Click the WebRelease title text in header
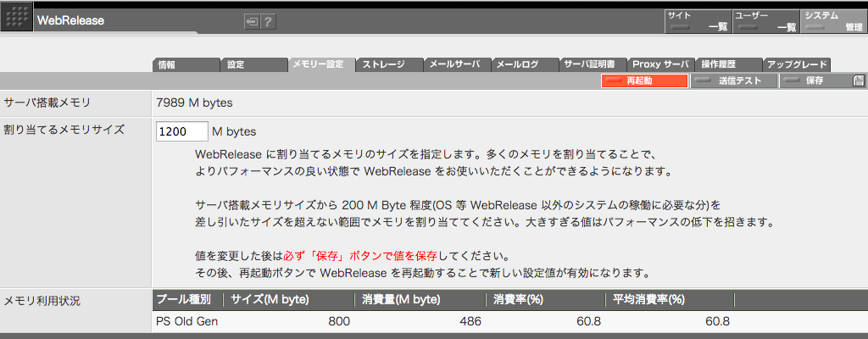 tap(70, 21)
